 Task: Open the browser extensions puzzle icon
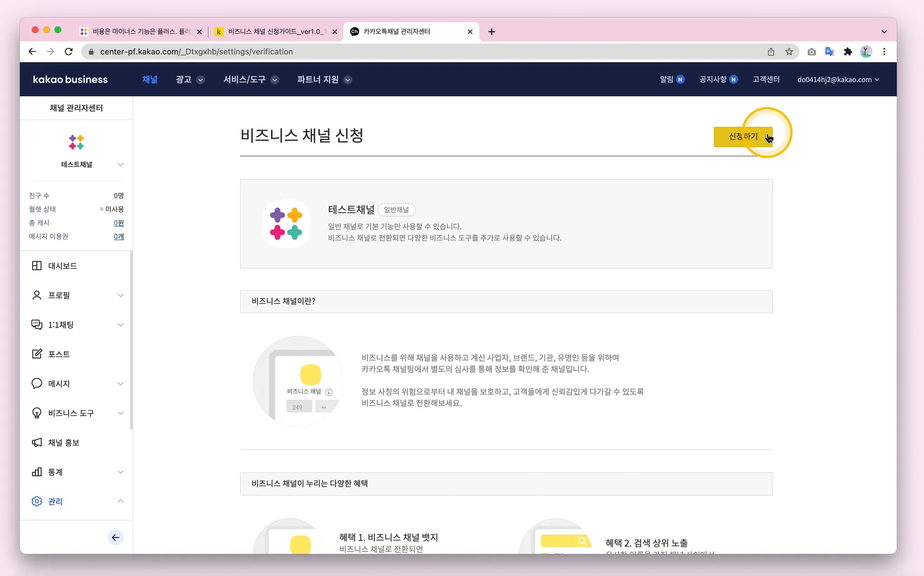848,52
